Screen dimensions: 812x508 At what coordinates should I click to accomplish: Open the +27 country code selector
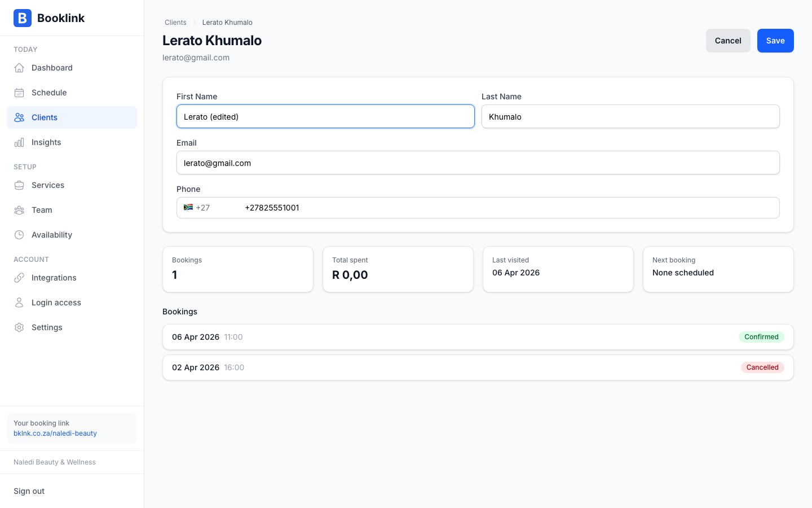209,208
